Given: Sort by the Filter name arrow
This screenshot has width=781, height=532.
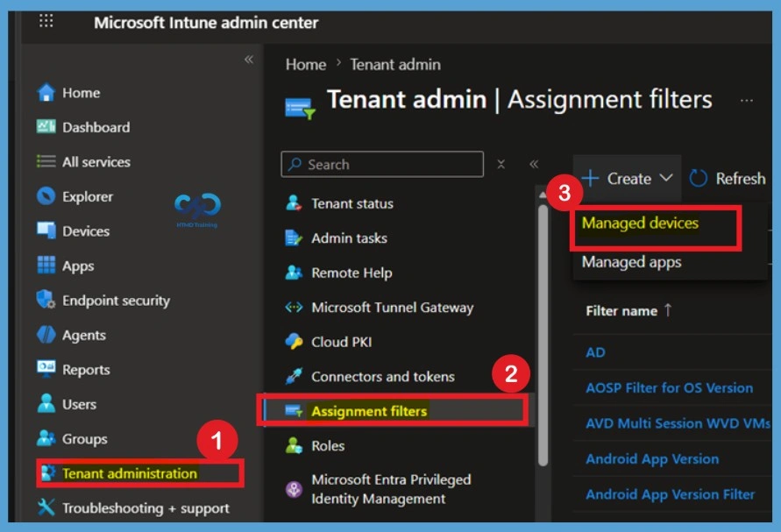Looking at the screenshot, I should point(667,310).
